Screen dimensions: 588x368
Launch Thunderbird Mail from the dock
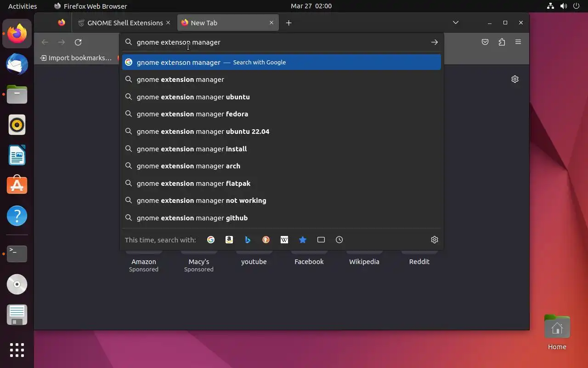(17, 64)
